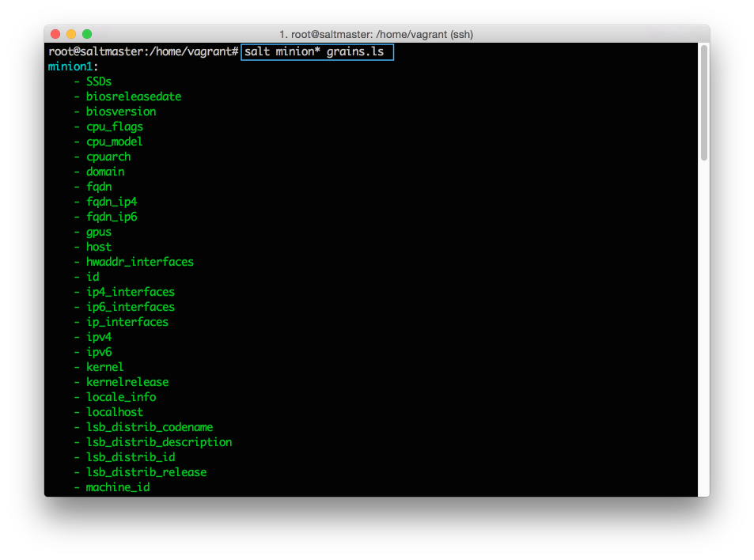The height and width of the screenshot is (560, 754).
Task: Click the red close window button
Action: [x=55, y=34]
